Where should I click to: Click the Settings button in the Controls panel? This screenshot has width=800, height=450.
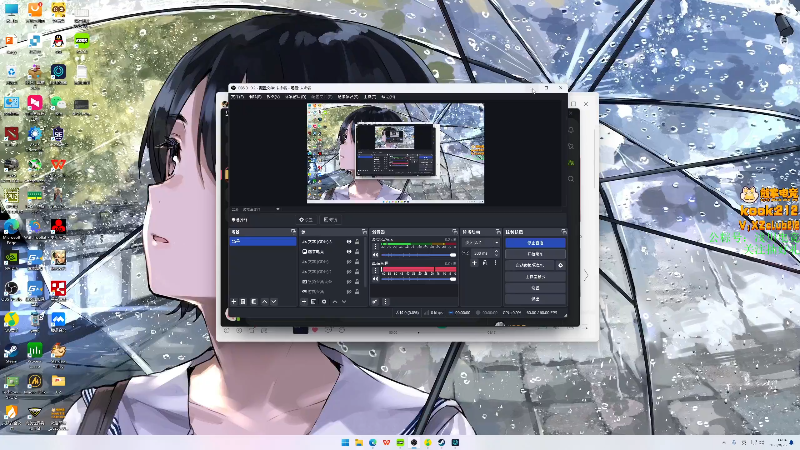(535, 288)
